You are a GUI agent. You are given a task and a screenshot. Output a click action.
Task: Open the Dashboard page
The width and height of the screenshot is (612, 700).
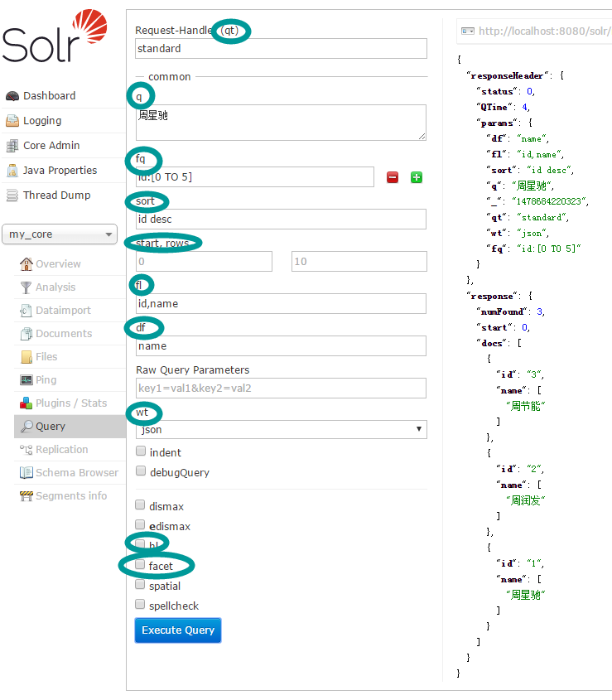point(49,96)
